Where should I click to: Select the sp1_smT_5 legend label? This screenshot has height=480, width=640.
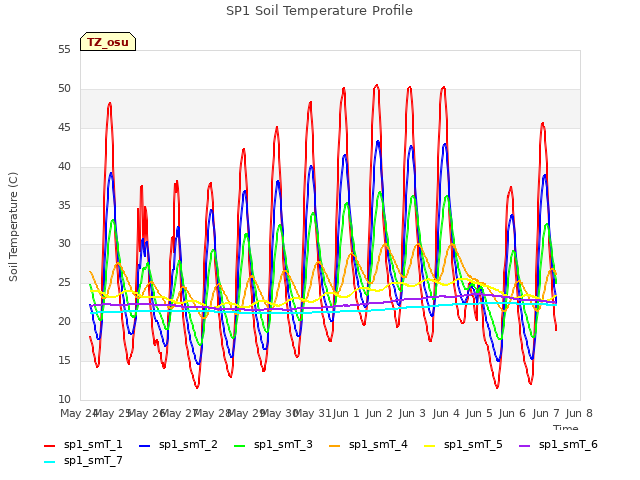(x=473, y=444)
